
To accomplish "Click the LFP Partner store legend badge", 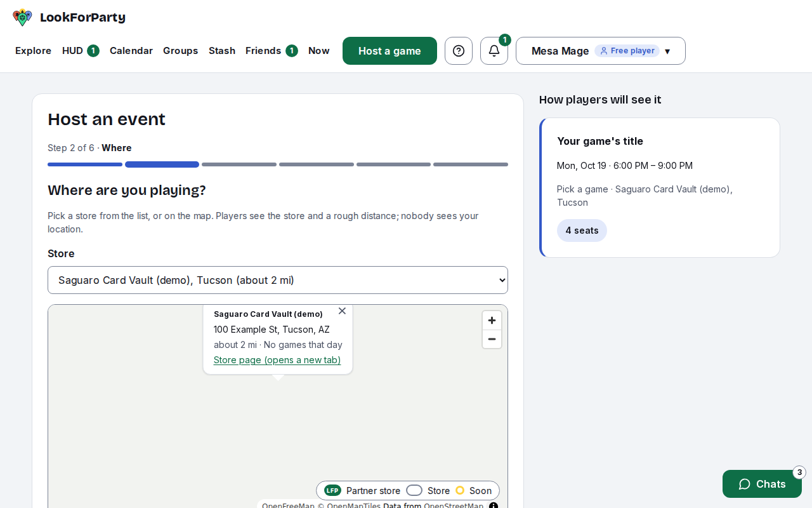I will [332, 490].
